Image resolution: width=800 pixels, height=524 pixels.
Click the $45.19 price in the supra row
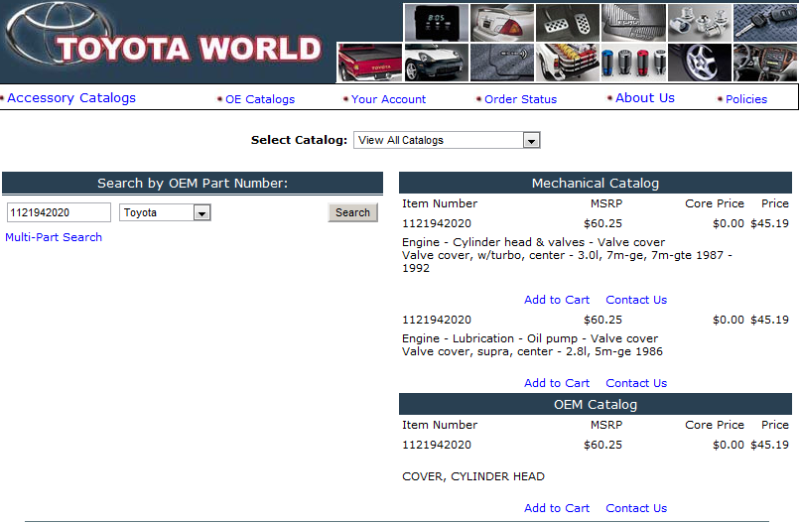(x=769, y=320)
